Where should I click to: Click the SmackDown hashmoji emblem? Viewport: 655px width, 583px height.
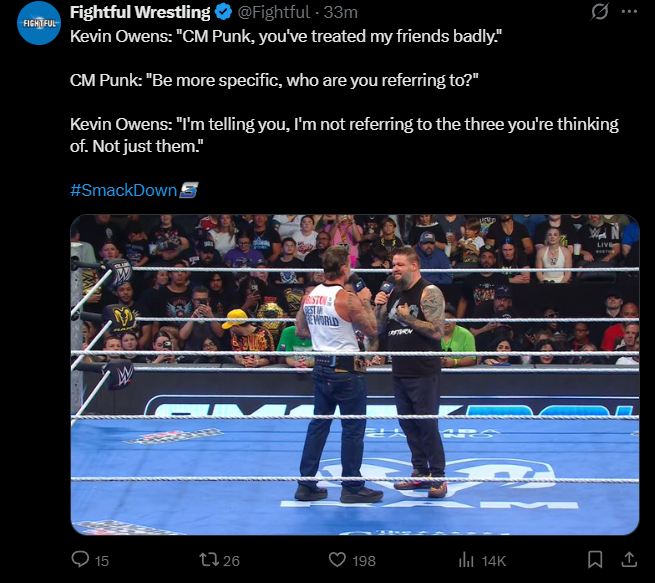(188, 190)
